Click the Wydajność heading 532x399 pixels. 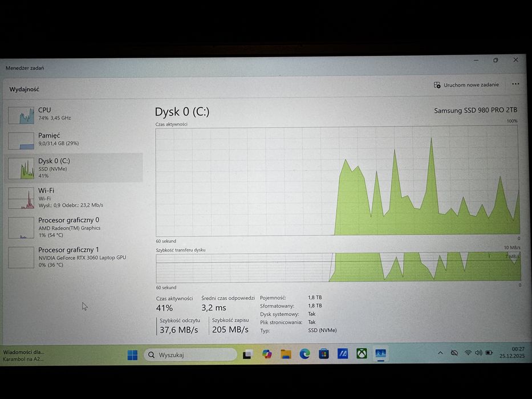[24, 89]
